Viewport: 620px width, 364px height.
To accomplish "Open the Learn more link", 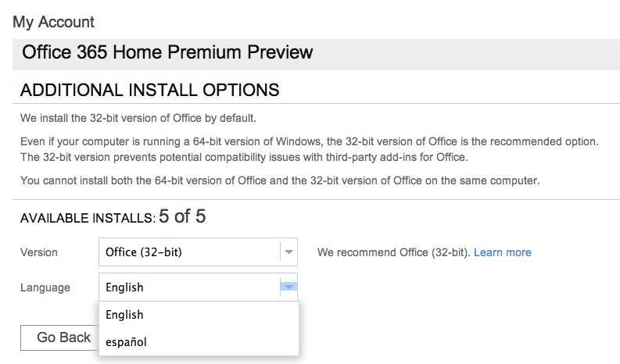I will tap(503, 252).
